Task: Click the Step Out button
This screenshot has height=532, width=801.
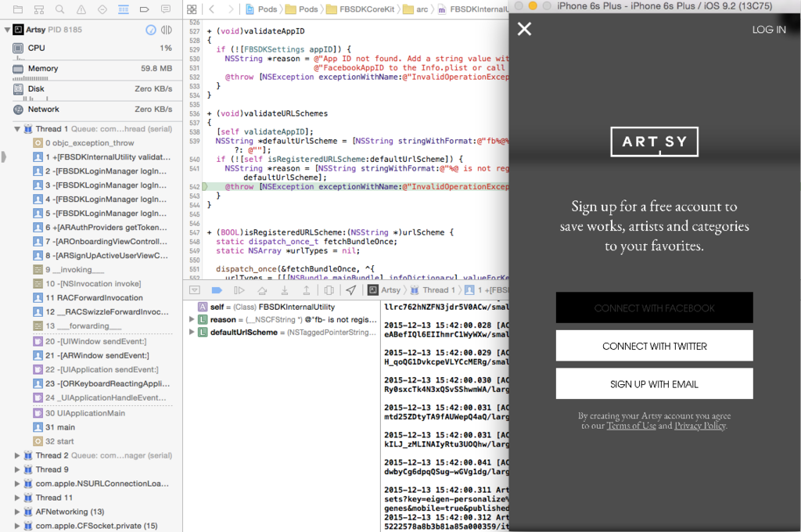Action: click(307, 289)
